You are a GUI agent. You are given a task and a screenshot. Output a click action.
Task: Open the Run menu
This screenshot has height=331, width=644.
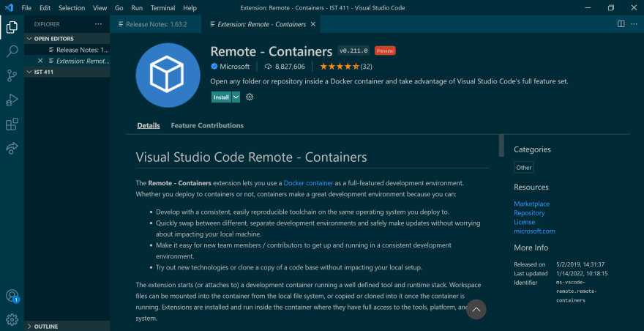tap(137, 8)
